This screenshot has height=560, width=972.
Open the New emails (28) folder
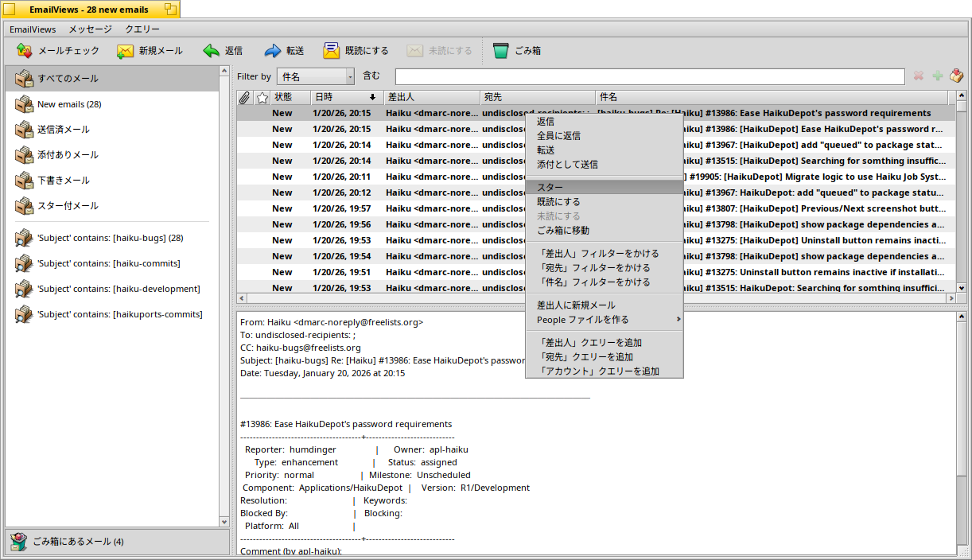[69, 104]
